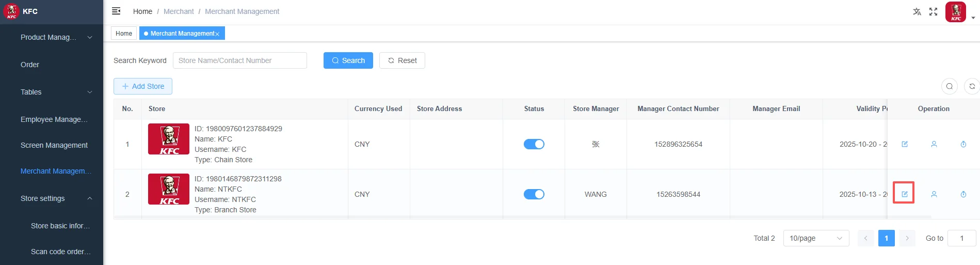
Task: Click the Total 2 label
Action: pos(764,238)
